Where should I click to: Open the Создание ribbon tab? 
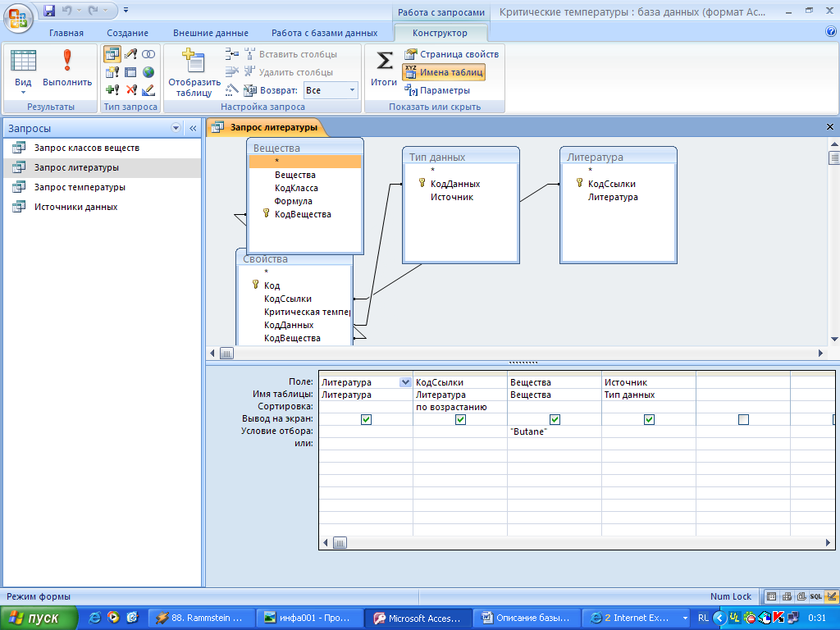point(127,33)
